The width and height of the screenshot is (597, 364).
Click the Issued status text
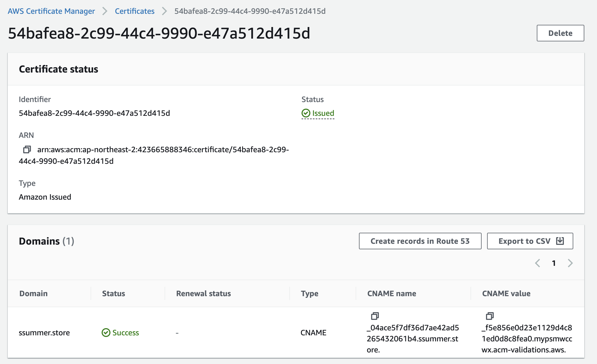[323, 113]
